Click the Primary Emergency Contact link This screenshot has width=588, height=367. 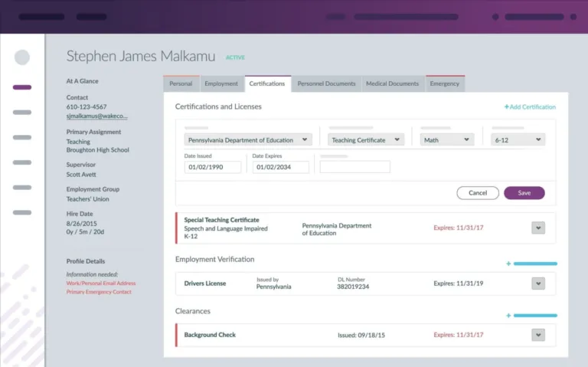click(x=100, y=292)
